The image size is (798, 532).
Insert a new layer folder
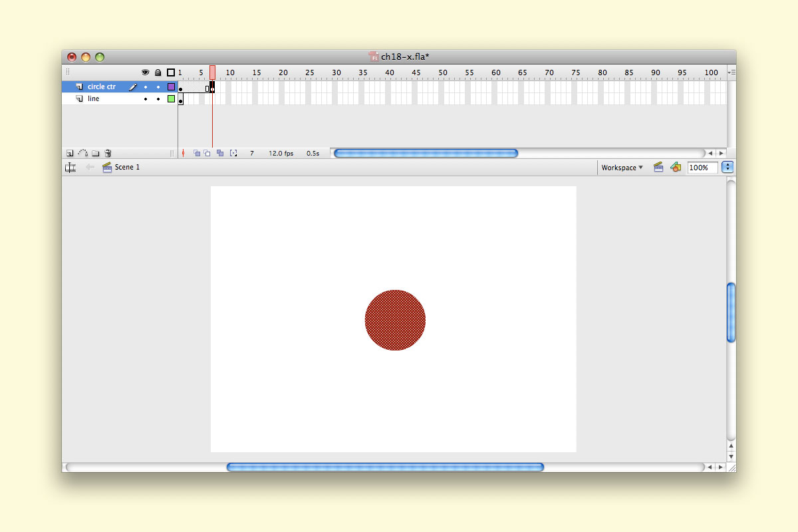coord(95,153)
